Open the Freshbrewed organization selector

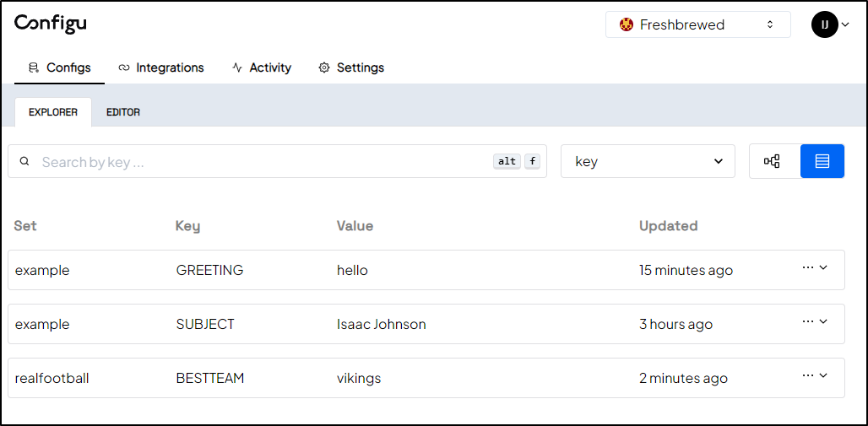[698, 24]
